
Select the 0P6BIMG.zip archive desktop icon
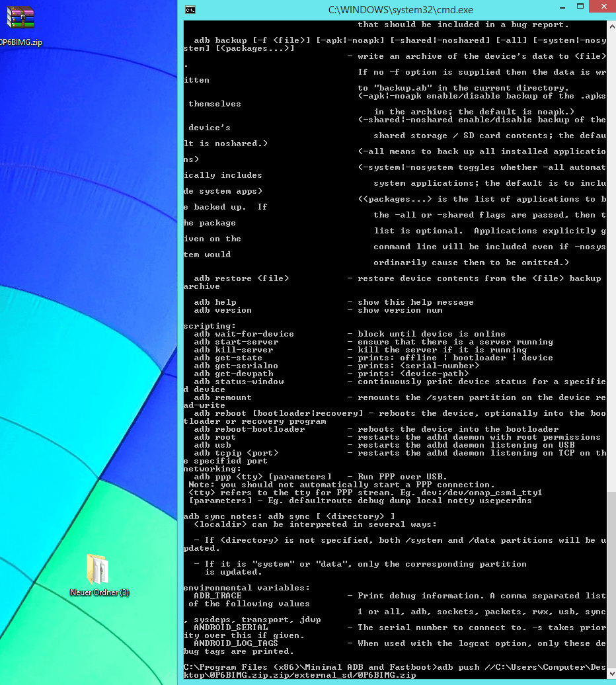pyautogui.click(x=20, y=17)
